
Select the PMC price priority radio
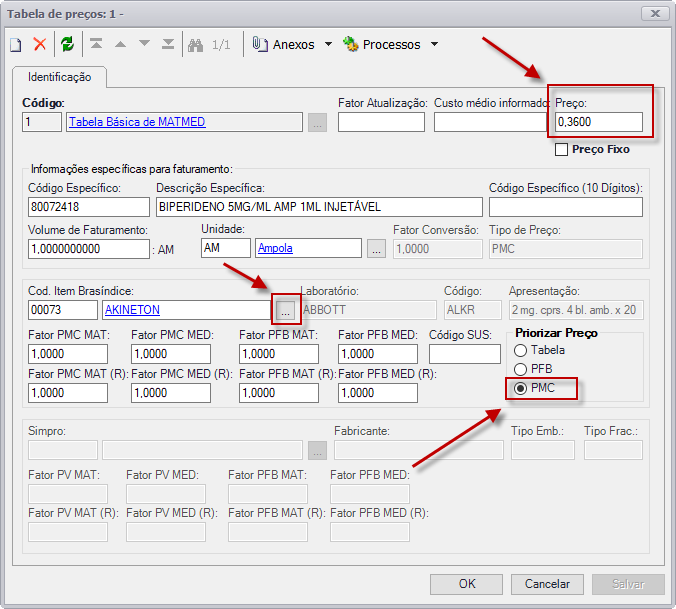point(520,388)
